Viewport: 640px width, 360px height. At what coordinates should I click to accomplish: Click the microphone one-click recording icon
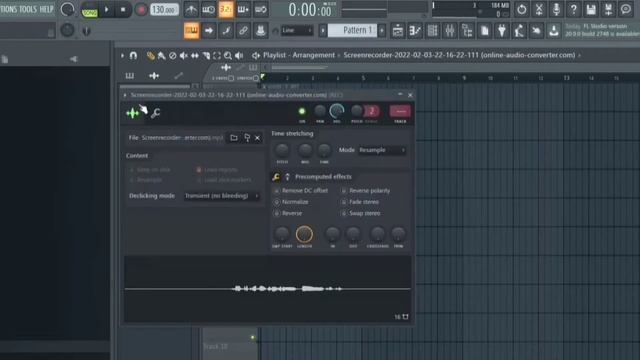(x=556, y=9)
